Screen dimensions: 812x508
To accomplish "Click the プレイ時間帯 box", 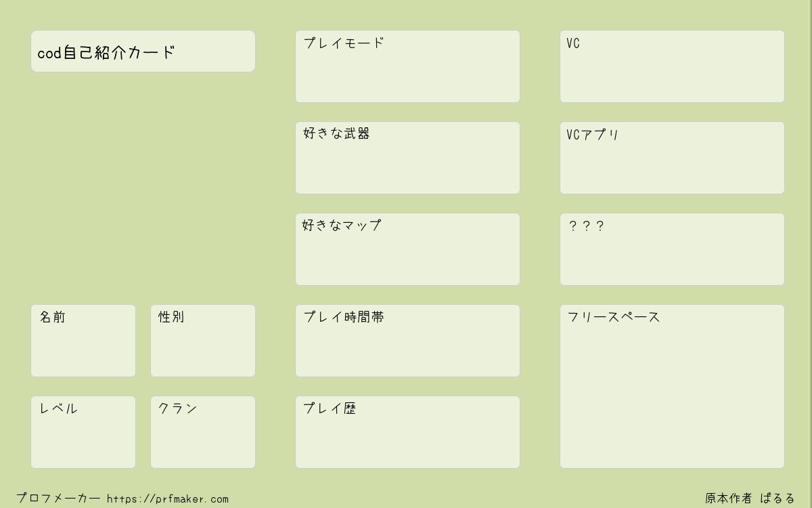I will click(x=407, y=341).
